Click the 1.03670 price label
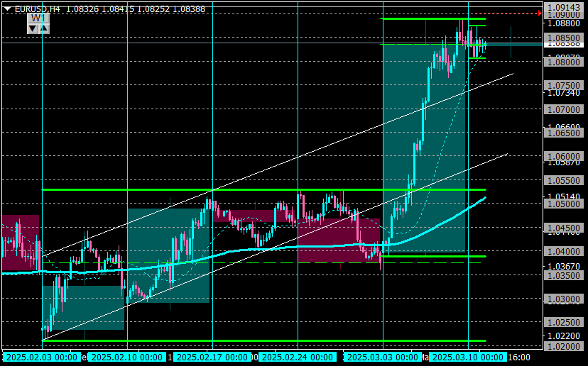Screen dimensions: 588x366 tap(564, 267)
